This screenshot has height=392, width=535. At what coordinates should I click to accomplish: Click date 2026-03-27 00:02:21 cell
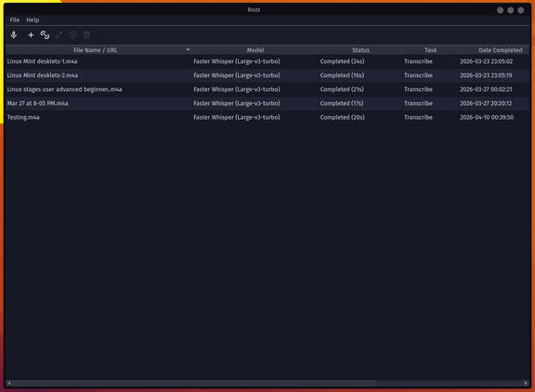(x=494, y=89)
